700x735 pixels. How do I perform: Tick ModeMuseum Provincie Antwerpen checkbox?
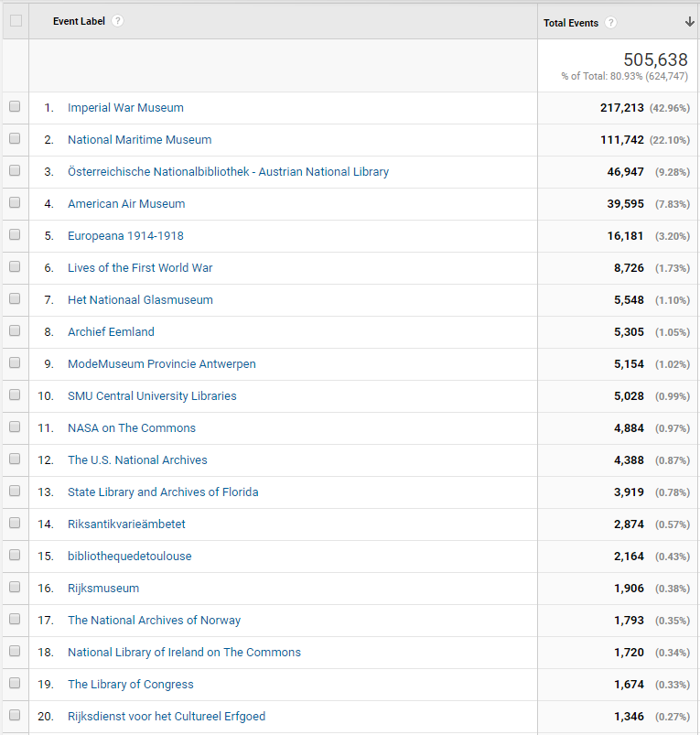(x=15, y=362)
